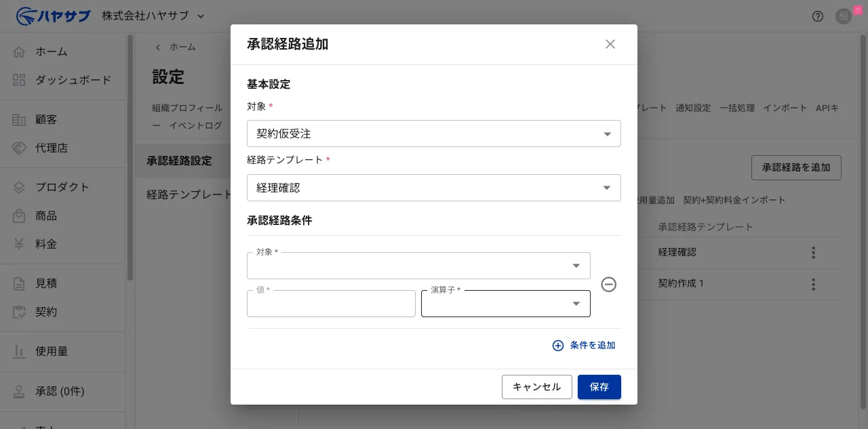Click the ホーム house icon in sidebar
868x429 pixels.
(19, 52)
